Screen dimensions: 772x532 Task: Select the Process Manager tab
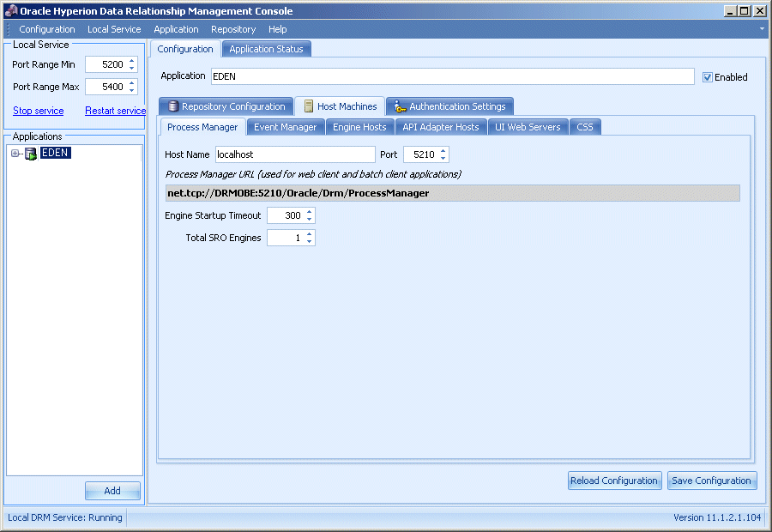[202, 127]
